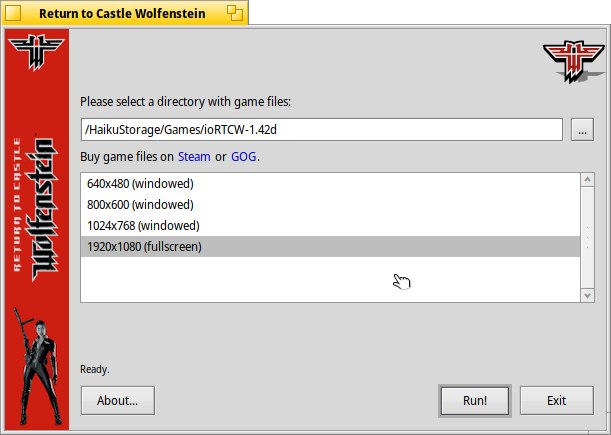Click the zoom button in the title tab
The image size is (611, 435).
coord(235,13)
